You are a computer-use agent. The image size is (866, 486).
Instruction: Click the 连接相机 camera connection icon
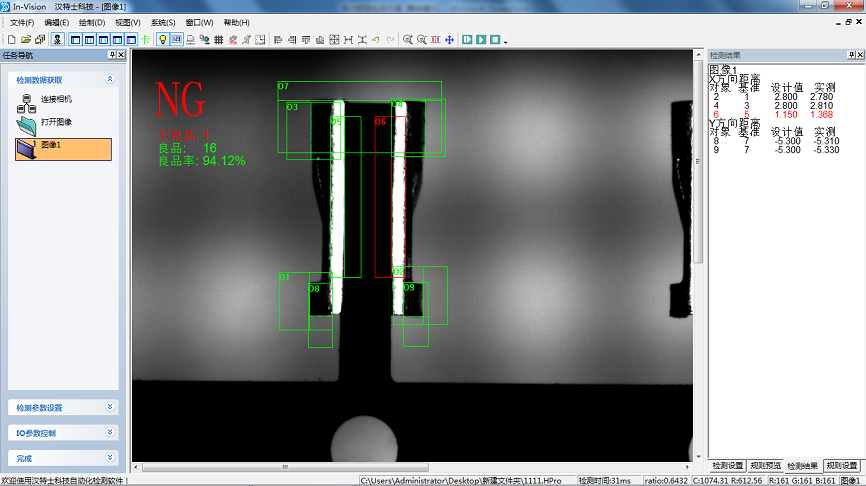pyautogui.click(x=26, y=101)
